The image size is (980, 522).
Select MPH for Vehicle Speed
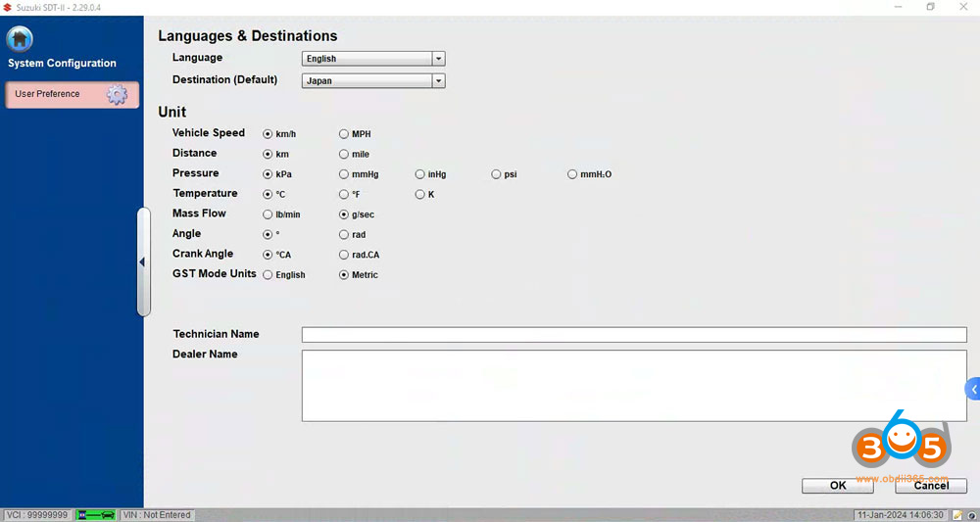(x=344, y=134)
